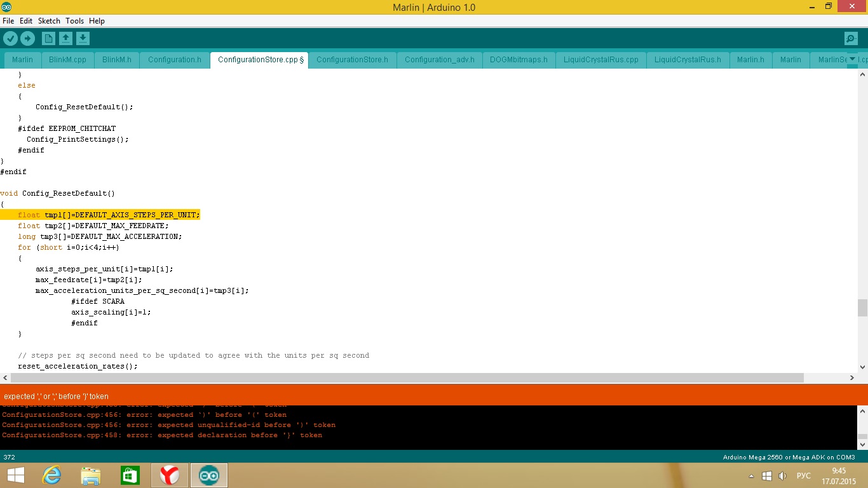The image size is (868, 488).
Task: Switch to the LiquidCrystalRus.cpp tab
Action: pyautogui.click(x=601, y=60)
